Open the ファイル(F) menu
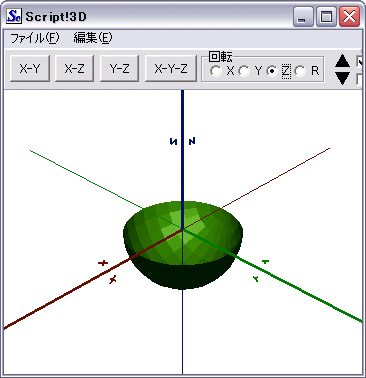Viewport: 366px width, 378px height. click(x=35, y=38)
